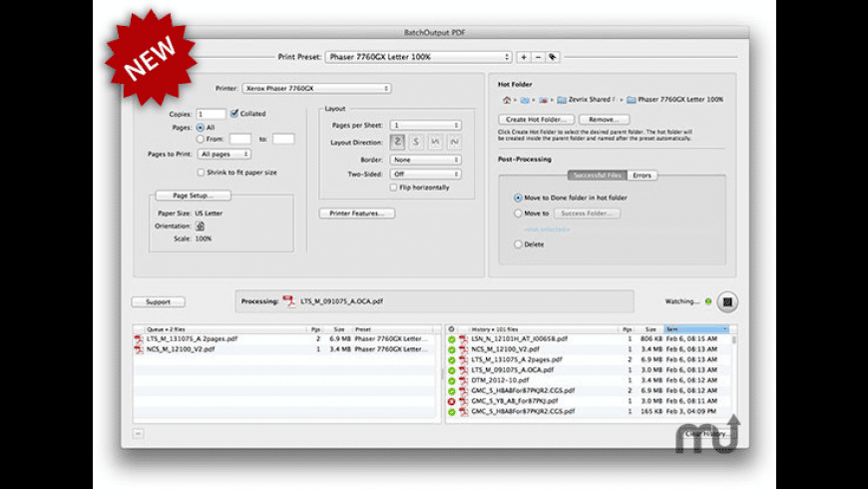This screenshot has height=489, width=868.
Task: Enable Shrink to fit paper size
Action: [201, 172]
